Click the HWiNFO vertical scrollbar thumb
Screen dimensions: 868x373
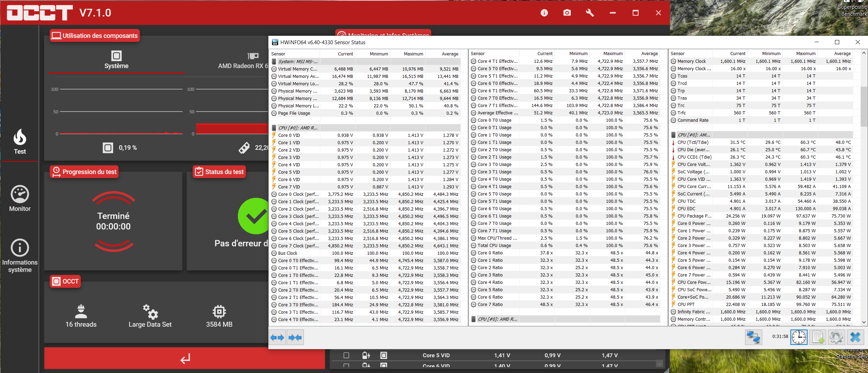pyautogui.click(x=864, y=106)
